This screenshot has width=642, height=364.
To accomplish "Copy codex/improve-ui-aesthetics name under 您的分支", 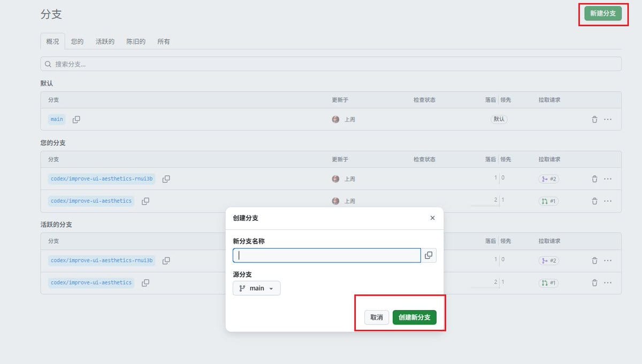I will [x=146, y=201].
